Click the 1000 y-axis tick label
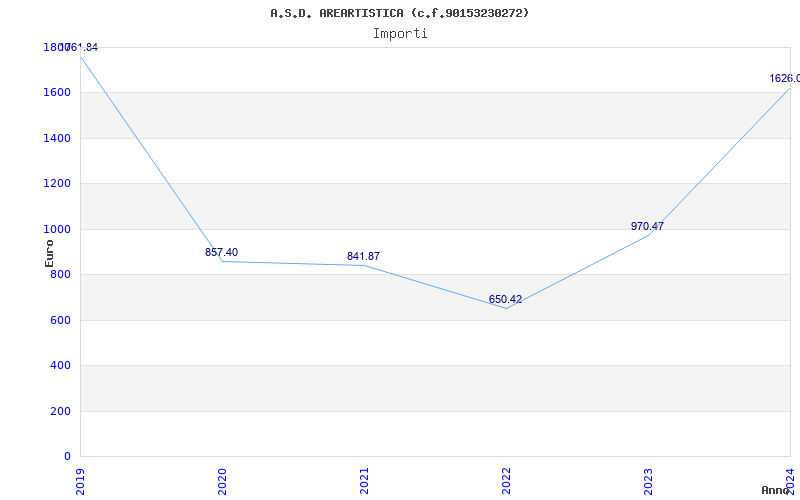This screenshot has width=800, height=500. [x=57, y=229]
